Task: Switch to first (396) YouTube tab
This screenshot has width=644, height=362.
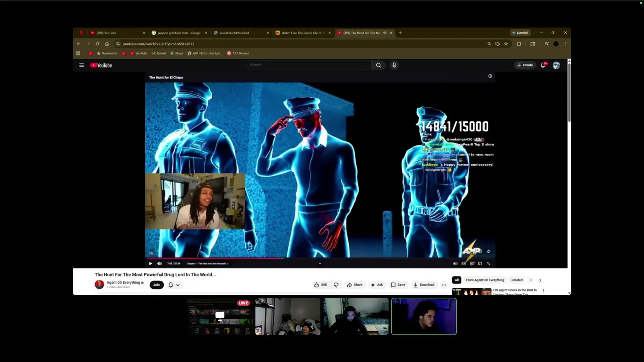Action: coord(118,33)
